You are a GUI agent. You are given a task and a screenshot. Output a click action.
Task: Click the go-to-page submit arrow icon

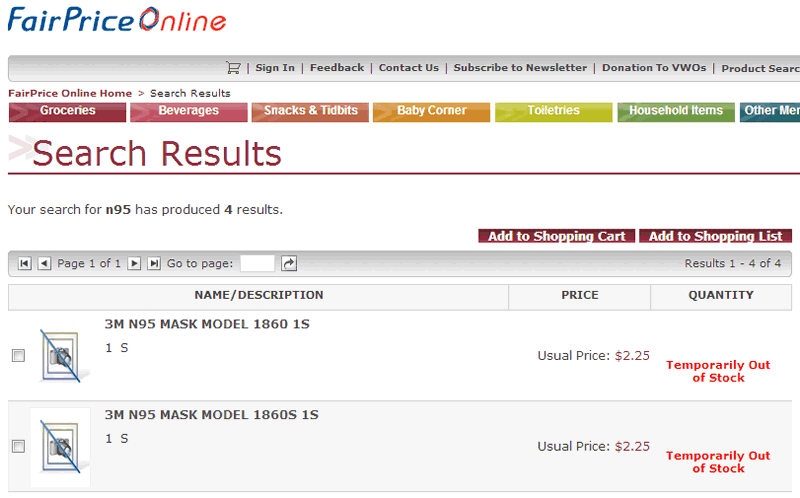[x=289, y=263]
